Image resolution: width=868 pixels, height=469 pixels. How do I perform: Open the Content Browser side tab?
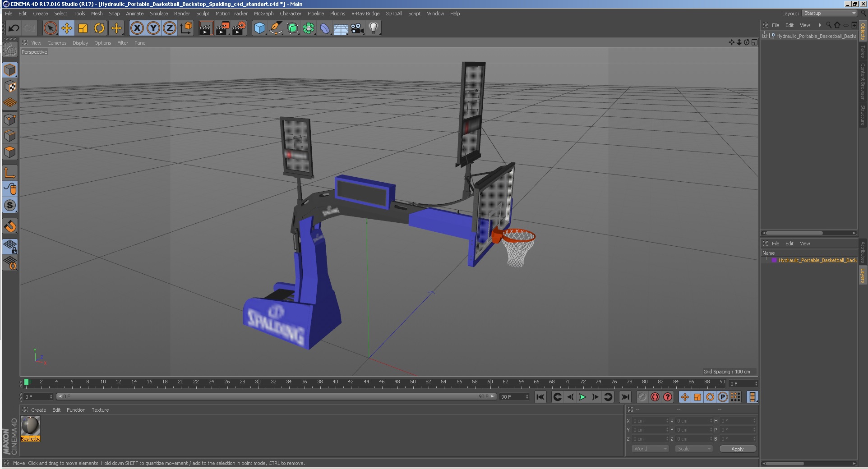[863, 82]
